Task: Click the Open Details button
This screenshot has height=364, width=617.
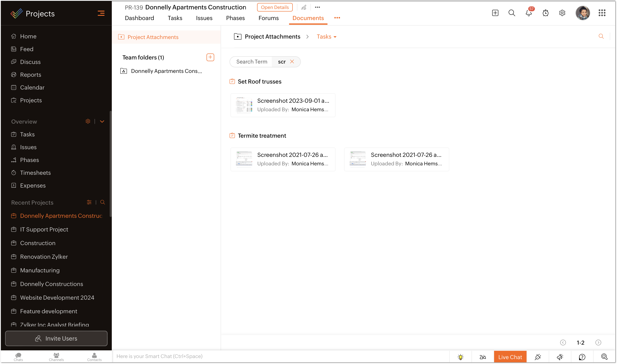Action: 275,7
